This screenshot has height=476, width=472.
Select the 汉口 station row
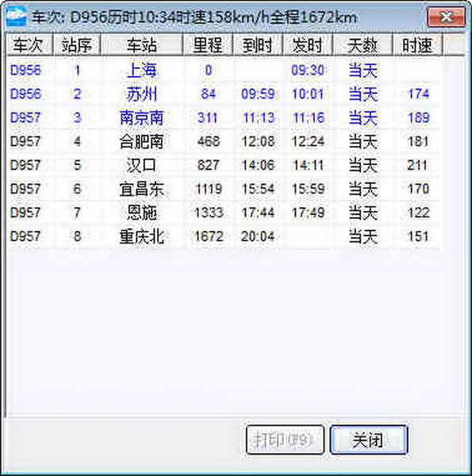click(x=224, y=165)
